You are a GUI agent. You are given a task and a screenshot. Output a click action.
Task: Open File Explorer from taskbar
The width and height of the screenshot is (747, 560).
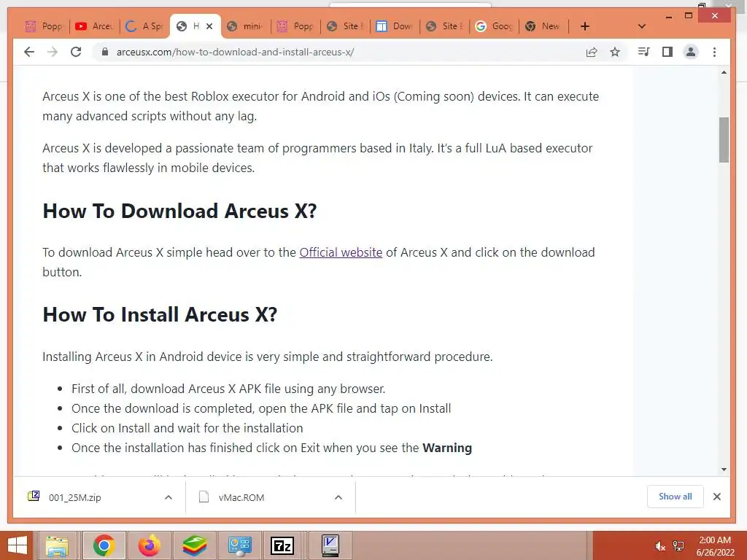[x=57, y=545]
